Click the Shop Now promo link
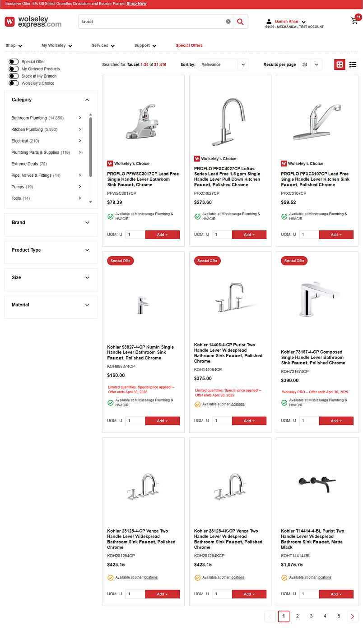The height and width of the screenshot is (644, 363). click(136, 4)
